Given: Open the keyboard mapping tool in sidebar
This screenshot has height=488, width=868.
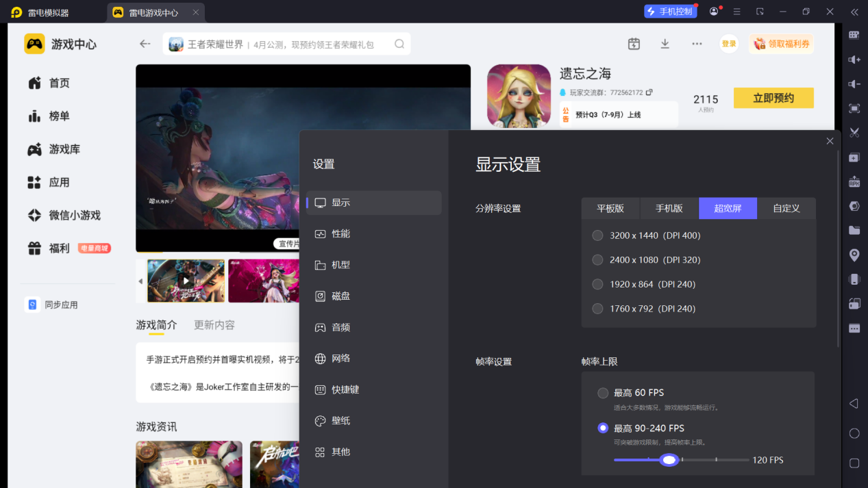Looking at the screenshot, I should 854,35.
